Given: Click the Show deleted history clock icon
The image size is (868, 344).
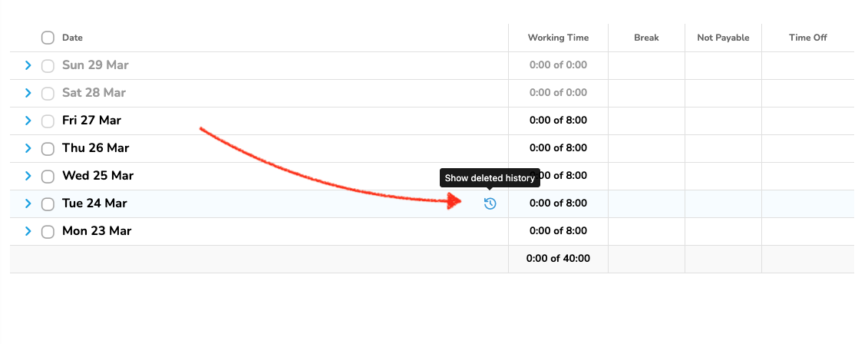Looking at the screenshot, I should coord(490,203).
